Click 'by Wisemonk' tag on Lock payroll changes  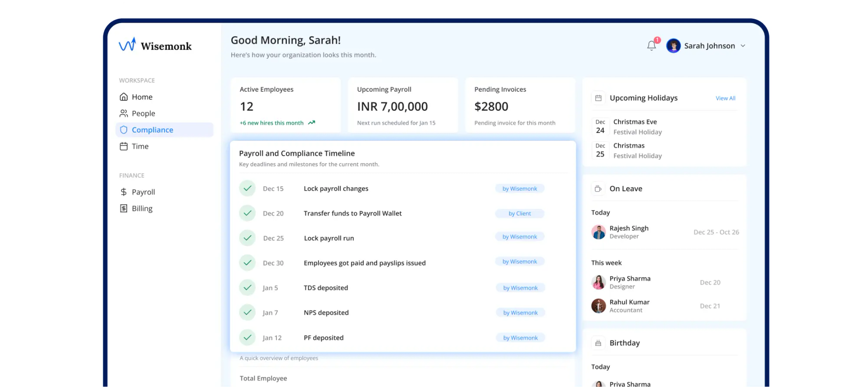[520, 189]
